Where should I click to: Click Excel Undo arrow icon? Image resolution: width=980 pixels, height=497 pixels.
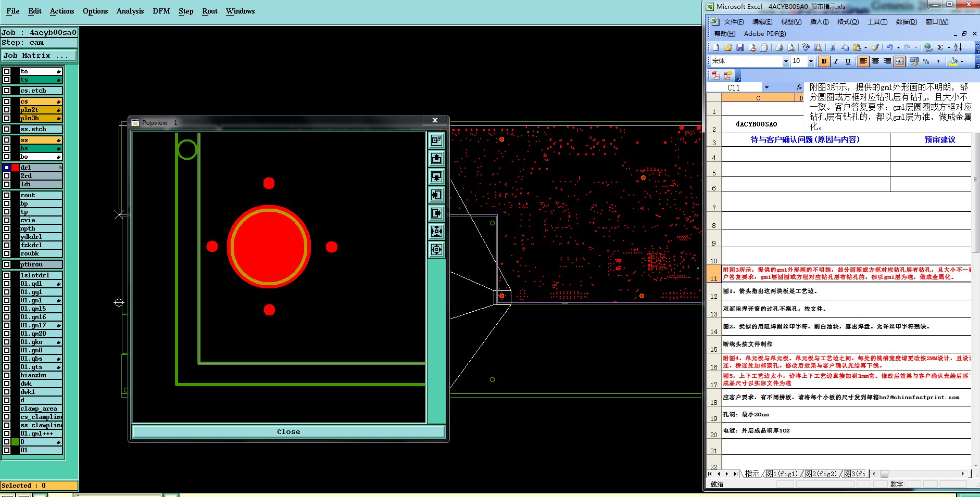889,47
